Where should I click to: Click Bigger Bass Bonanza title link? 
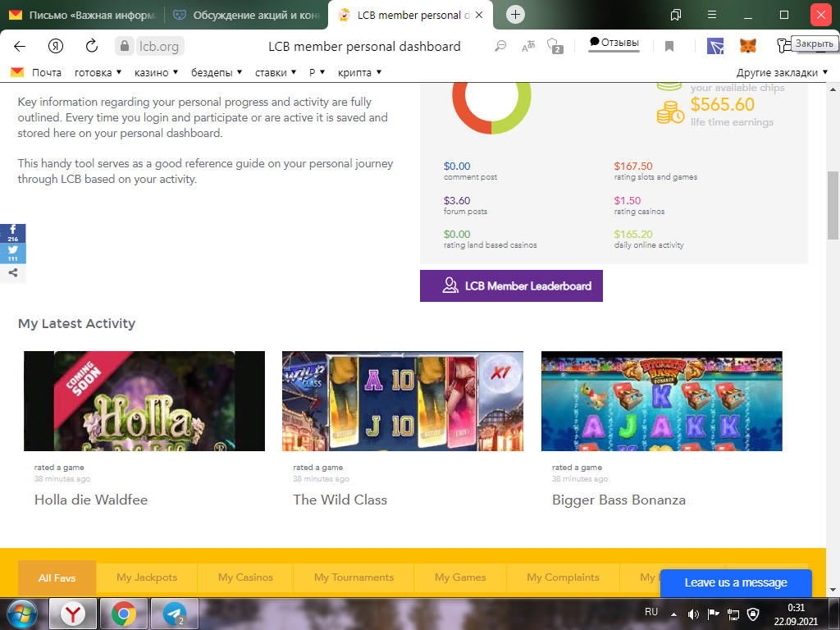tap(619, 500)
